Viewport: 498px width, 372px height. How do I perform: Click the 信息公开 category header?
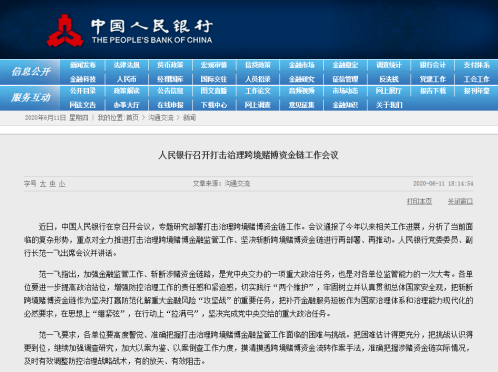point(31,71)
